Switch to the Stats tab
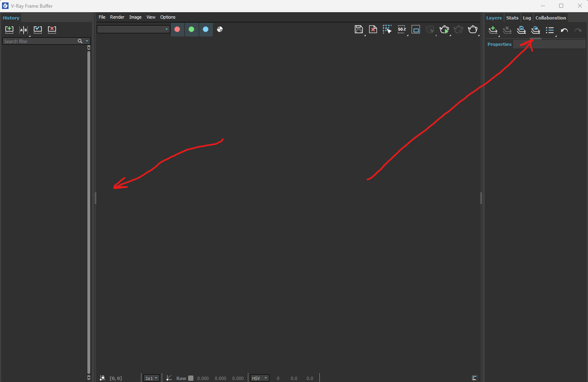Screen dimensions: 588x382 tap(512, 18)
